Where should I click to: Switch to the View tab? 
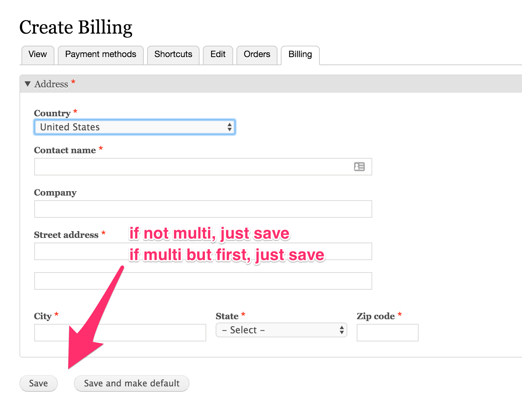pos(38,54)
